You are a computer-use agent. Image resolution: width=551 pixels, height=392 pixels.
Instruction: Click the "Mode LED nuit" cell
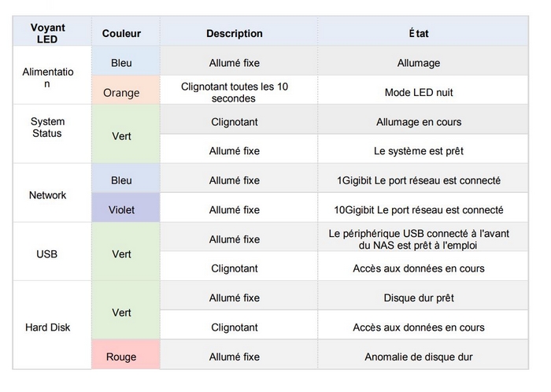(419, 93)
